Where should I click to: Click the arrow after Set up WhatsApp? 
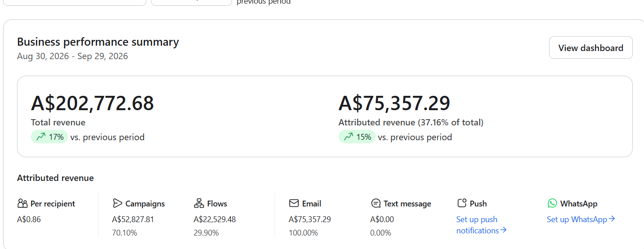(x=612, y=219)
